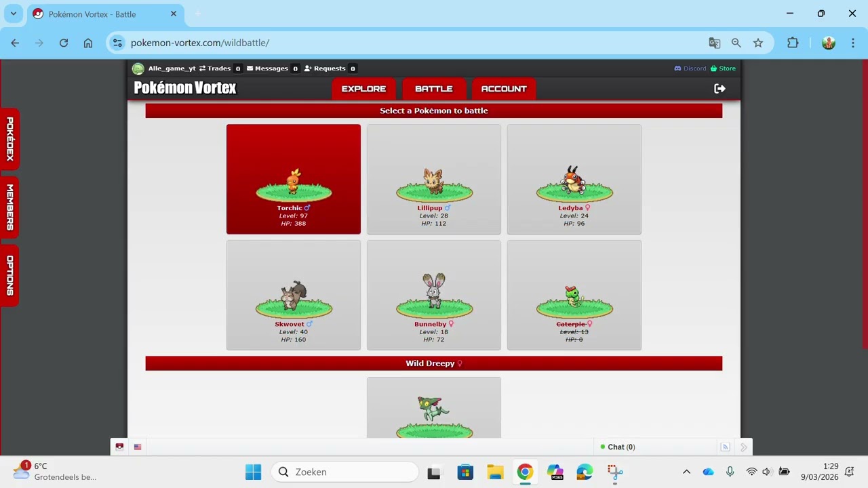Close the Pokémon Vortex tab

(174, 14)
